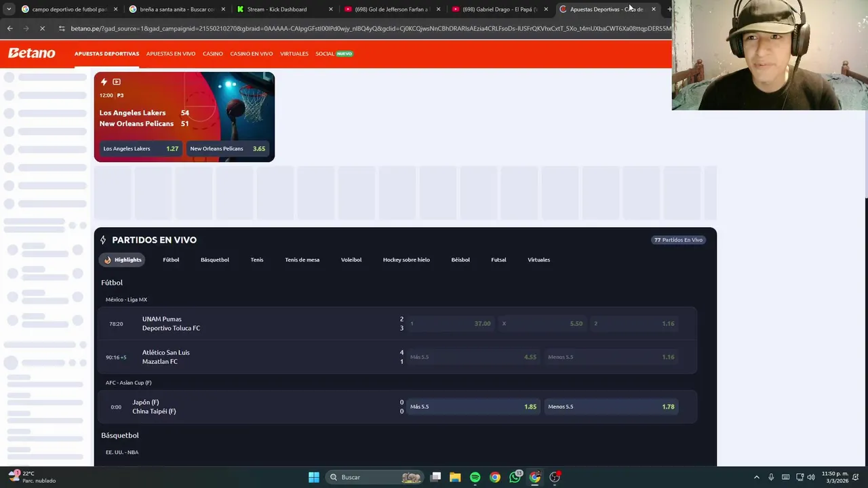Go to Casino section
This screenshot has width=868, height=488.
coord(213,54)
